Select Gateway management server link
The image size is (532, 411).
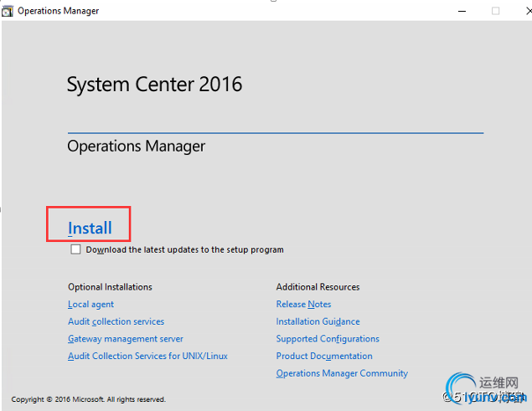(x=126, y=338)
